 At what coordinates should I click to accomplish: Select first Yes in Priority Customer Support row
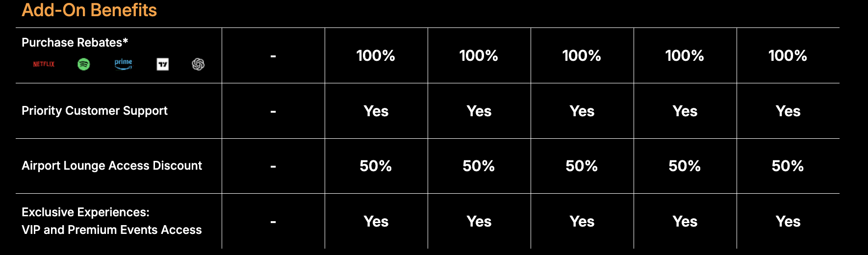point(376,111)
